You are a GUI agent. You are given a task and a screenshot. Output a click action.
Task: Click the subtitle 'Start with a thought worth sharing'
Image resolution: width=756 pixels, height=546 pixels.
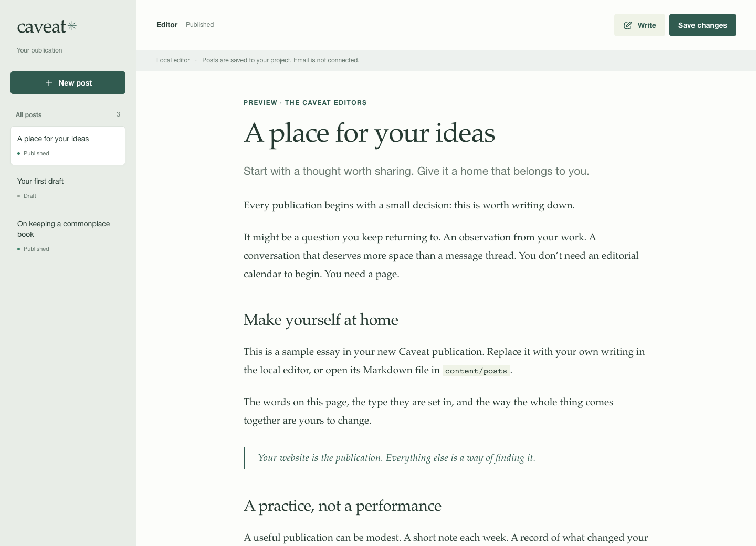[x=416, y=171]
